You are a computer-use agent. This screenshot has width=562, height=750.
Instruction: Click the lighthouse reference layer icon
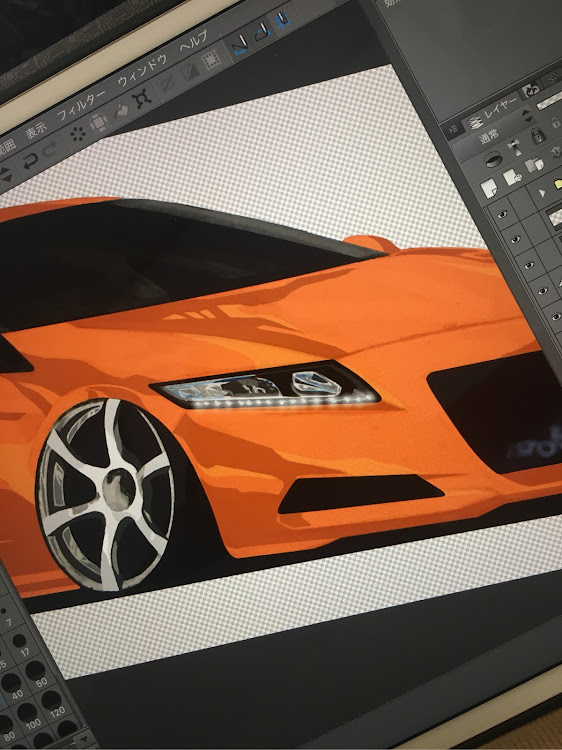pos(515,147)
